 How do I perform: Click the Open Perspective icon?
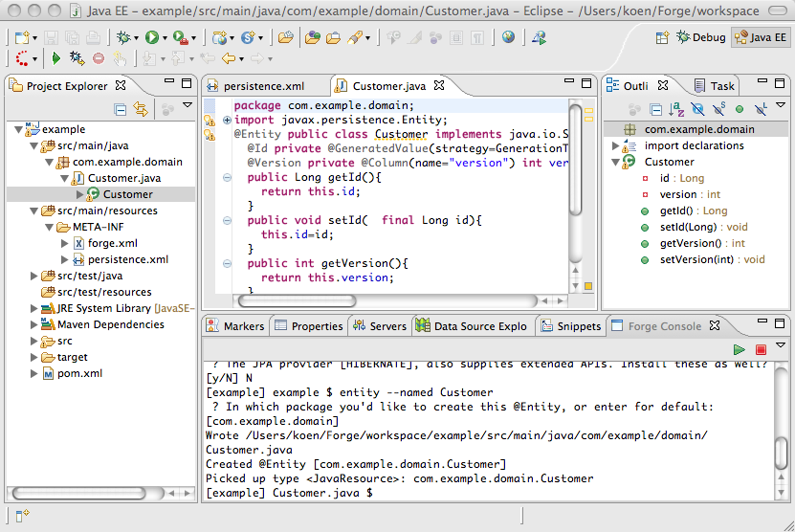[662, 37]
